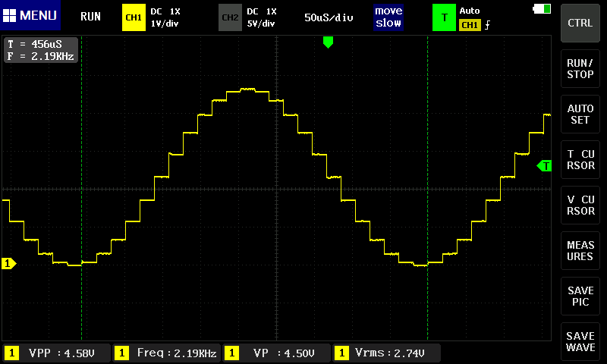The image size is (607, 364).
Task: Tap the rising edge trigger symbol
Action: pyautogui.click(x=487, y=25)
